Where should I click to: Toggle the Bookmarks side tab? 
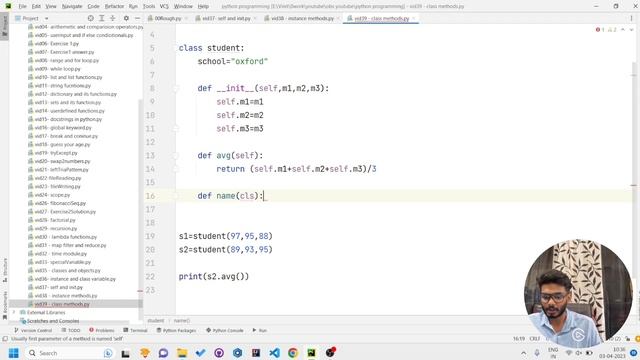(x=4, y=305)
